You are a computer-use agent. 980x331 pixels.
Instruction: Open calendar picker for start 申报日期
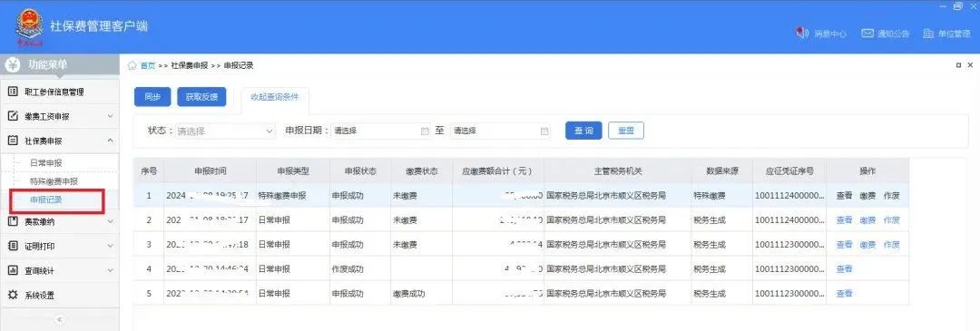click(x=425, y=131)
